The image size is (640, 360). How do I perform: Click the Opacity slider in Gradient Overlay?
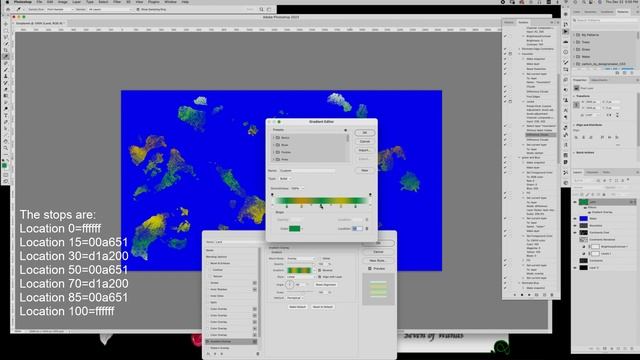click(x=301, y=264)
